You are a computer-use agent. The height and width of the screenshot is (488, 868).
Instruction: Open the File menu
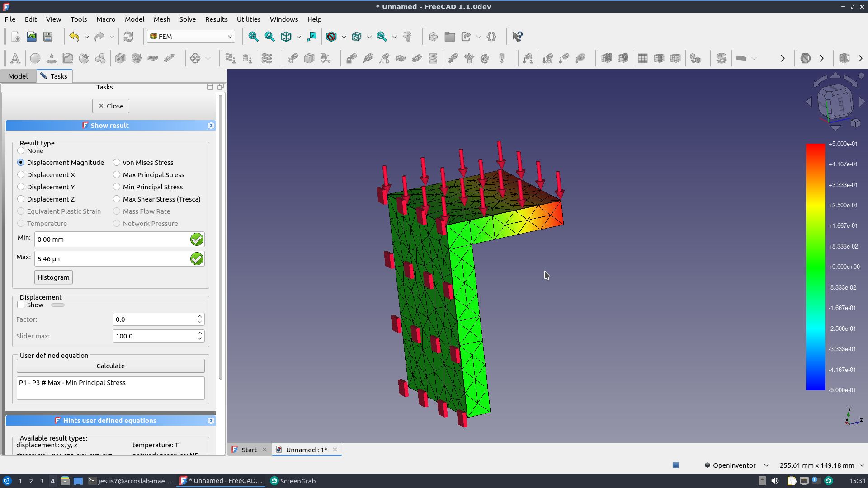pyautogui.click(x=10, y=19)
